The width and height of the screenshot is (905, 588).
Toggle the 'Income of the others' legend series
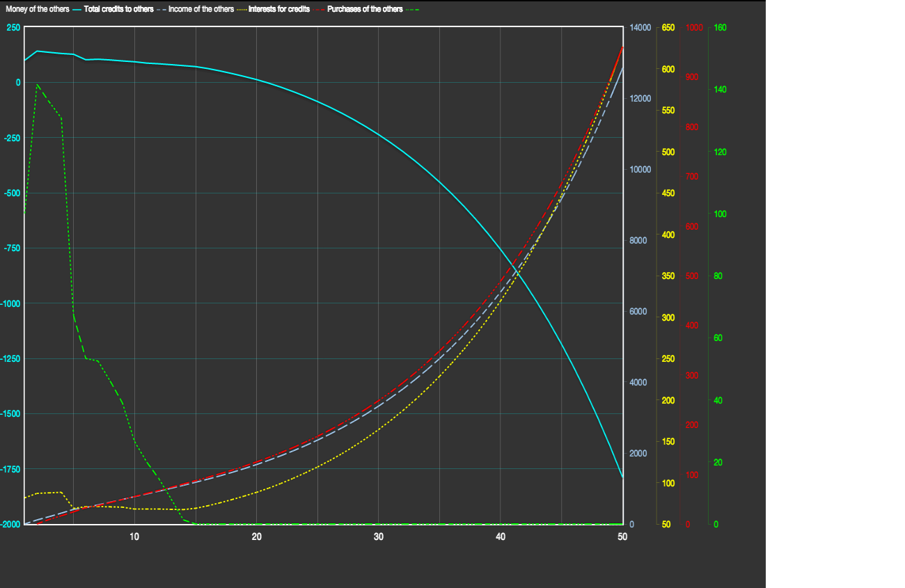[x=201, y=10]
